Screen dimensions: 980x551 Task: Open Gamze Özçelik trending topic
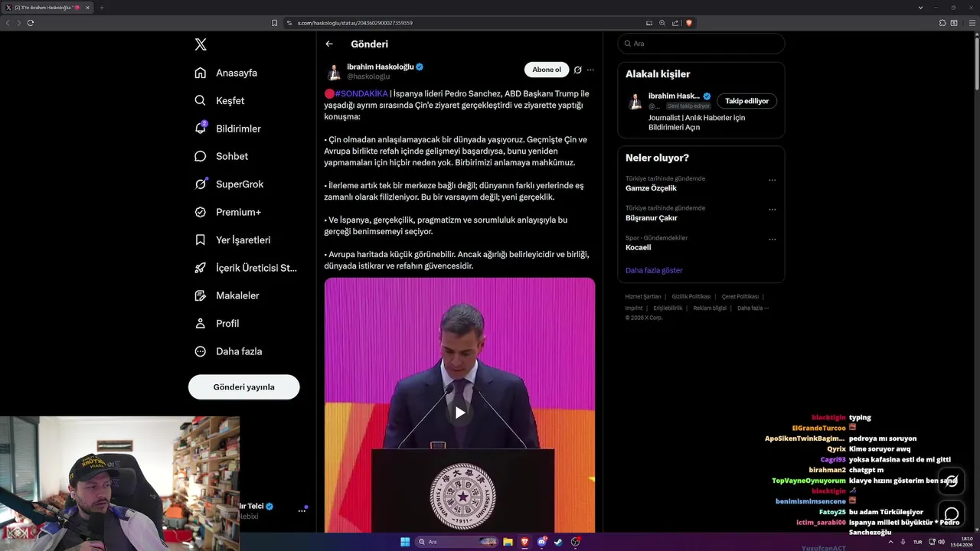651,188
